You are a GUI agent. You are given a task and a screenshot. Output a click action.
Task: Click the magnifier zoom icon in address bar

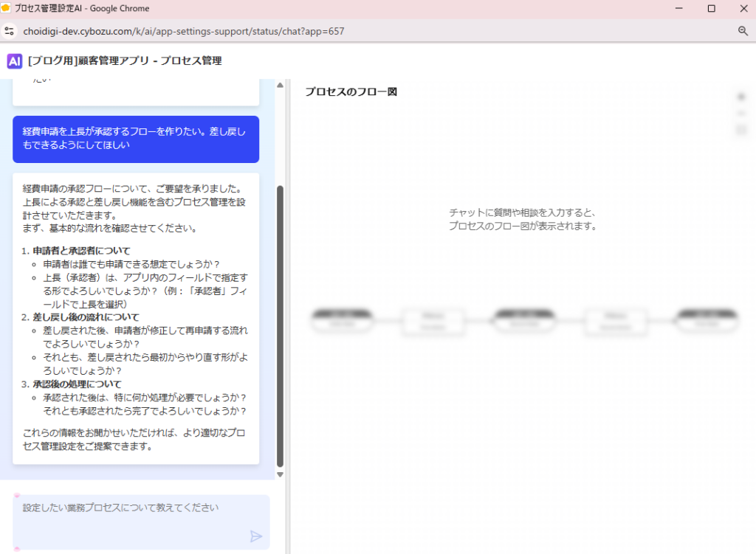(x=743, y=31)
